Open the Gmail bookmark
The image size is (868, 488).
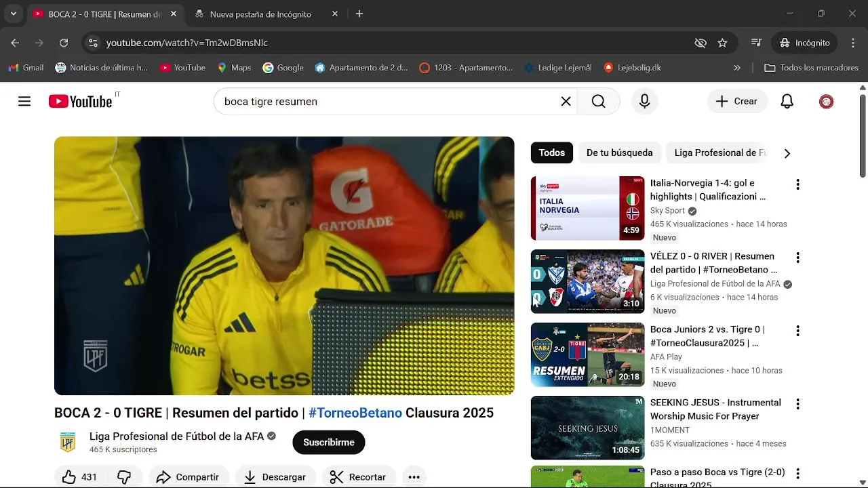point(26,68)
